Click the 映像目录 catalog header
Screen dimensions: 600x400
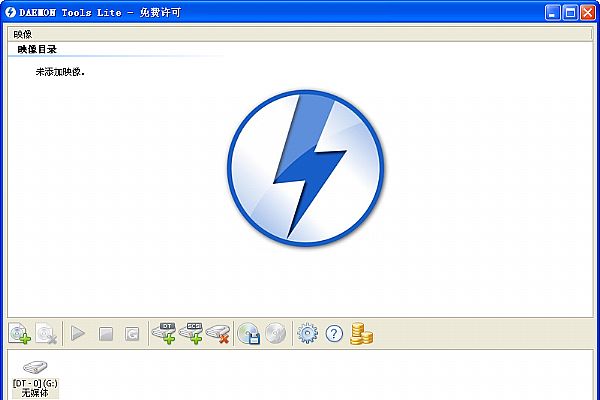pos(37,48)
